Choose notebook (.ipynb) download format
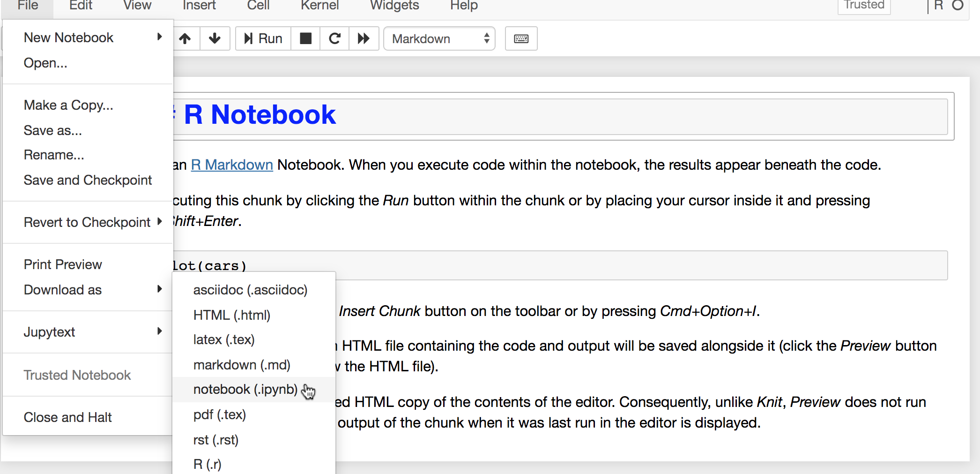This screenshot has width=980, height=474. pyautogui.click(x=245, y=390)
